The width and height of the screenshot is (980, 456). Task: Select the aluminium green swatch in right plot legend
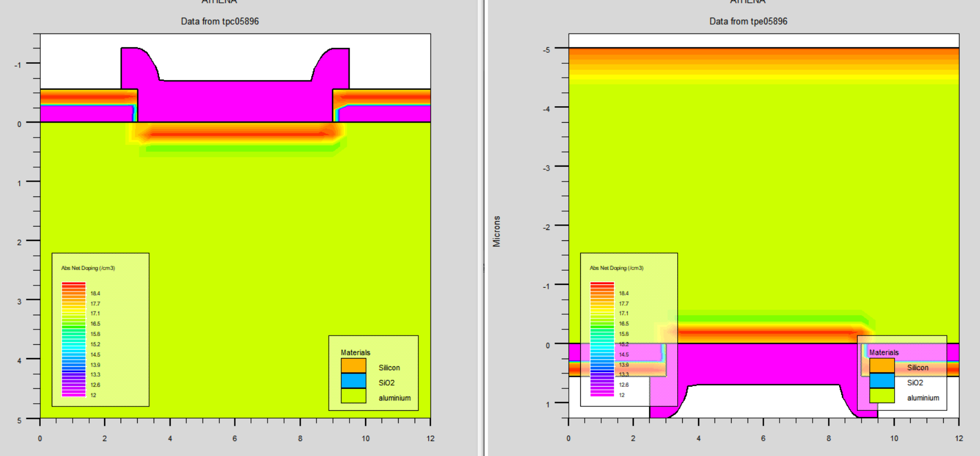click(882, 396)
